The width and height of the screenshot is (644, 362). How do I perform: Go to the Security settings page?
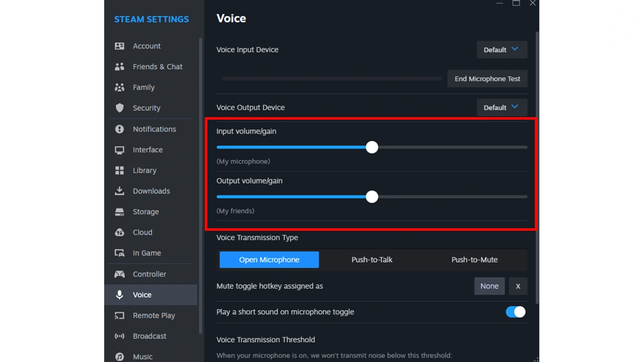[150, 108]
